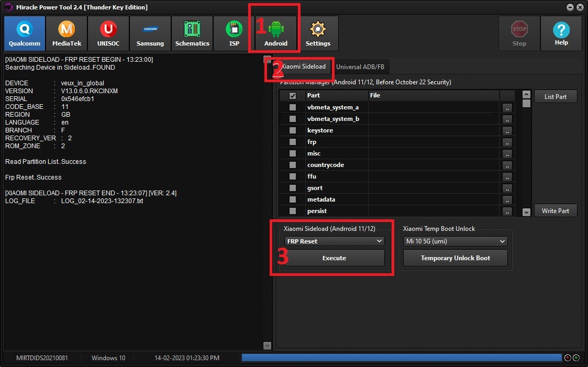Open the ISP module

pyautogui.click(x=234, y=34)
